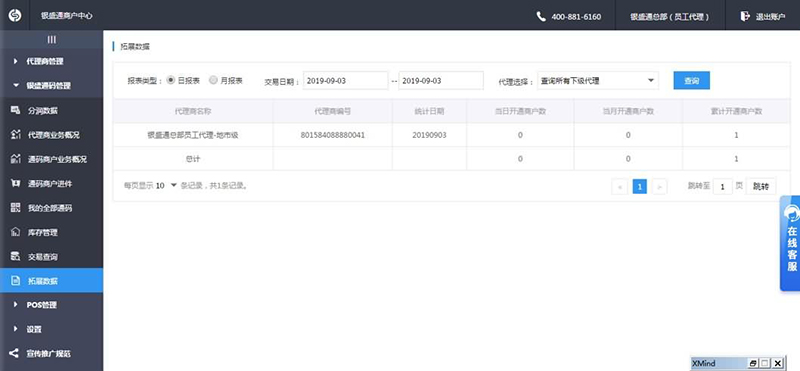Click the 通码商户业务概况 chart icon
The image size is (800, 371).
[15, 159]
